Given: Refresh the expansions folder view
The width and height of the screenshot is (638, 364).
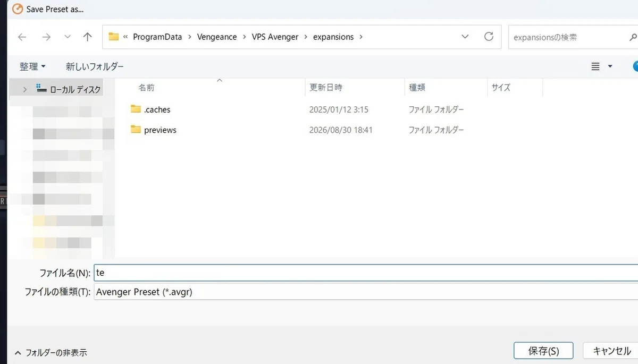Looking at the screenshot, I should pos(489,37).
